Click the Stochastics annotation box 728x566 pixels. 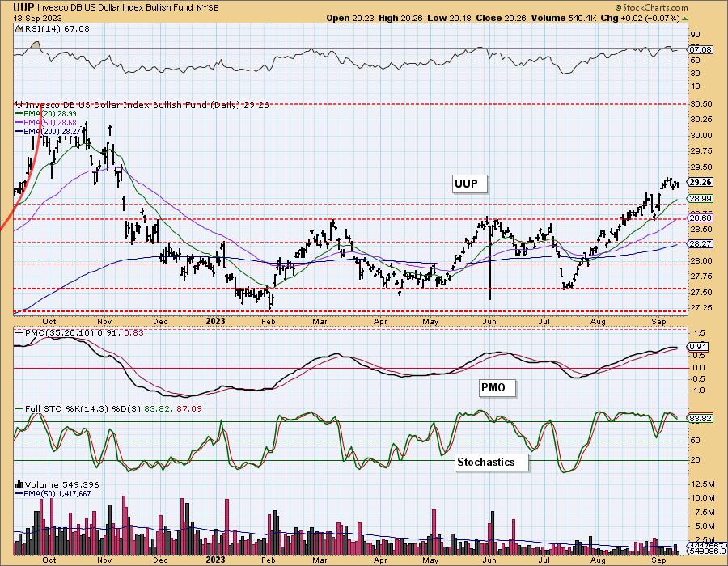pos(492,463)
